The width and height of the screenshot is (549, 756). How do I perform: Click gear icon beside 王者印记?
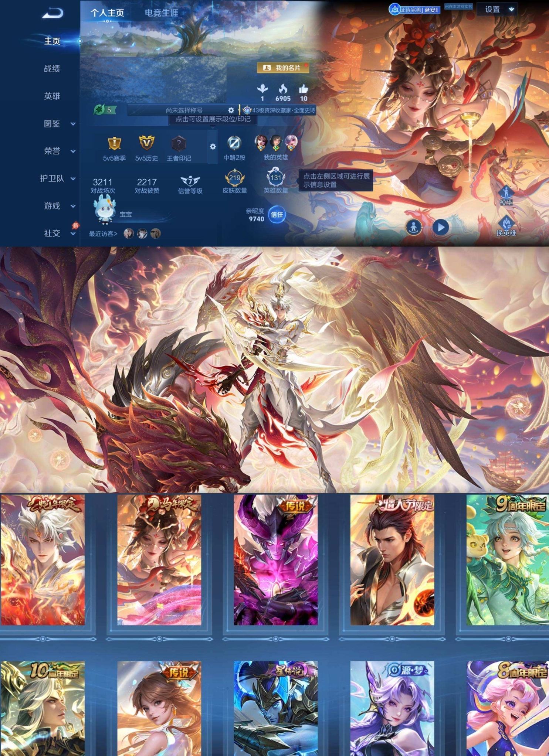point(213,147)
